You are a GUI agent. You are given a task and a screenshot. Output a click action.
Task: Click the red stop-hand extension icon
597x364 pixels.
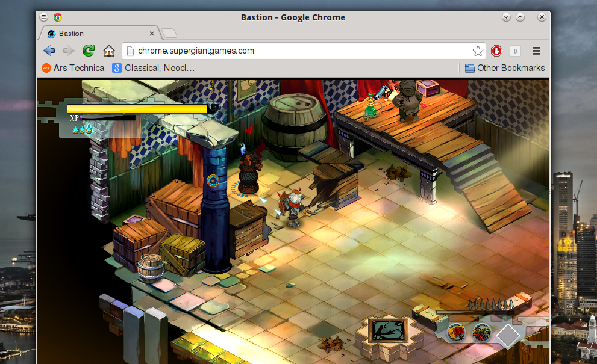pyautogui.click(x=496, y=51)
